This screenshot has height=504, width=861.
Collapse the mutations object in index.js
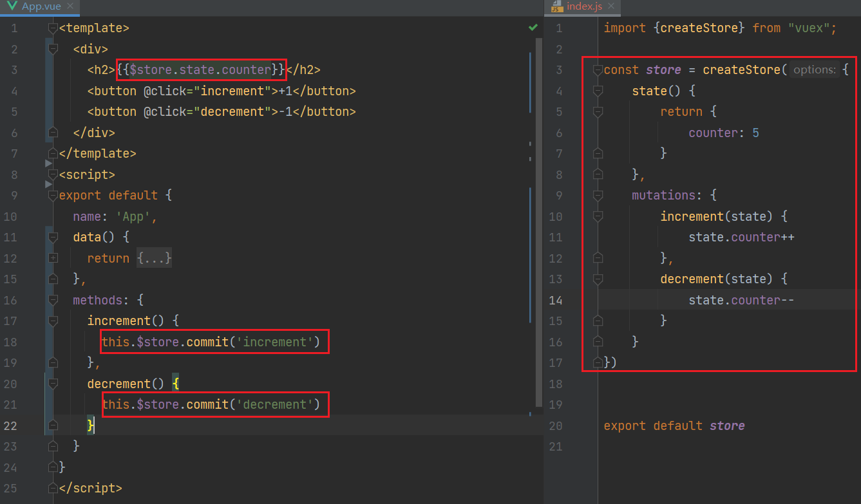tap(598, 196)
